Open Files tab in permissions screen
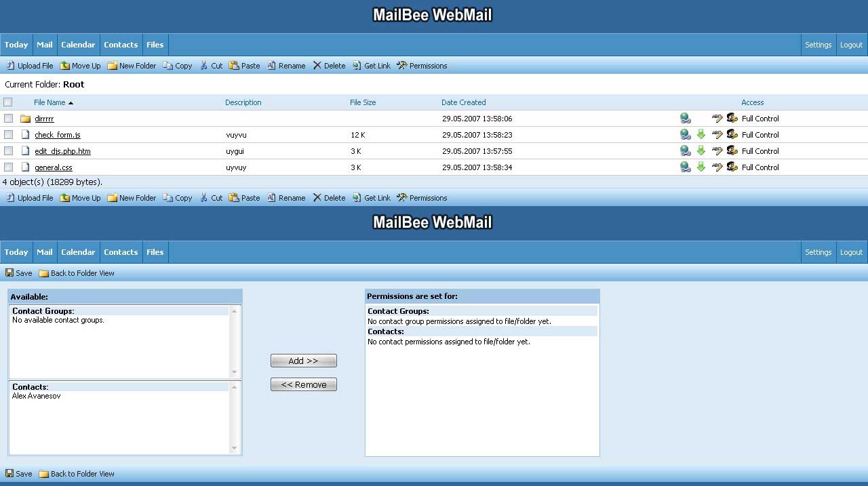Viewport: 868px width, 486px height. tap(155, 252)
